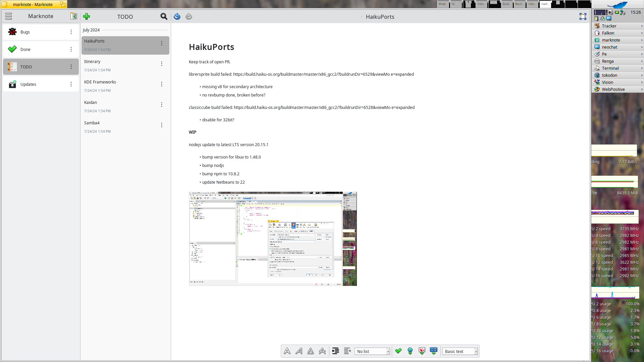644x362 pixels.
Task: Click the 'WIP' bold line
Action: [193, 132]
